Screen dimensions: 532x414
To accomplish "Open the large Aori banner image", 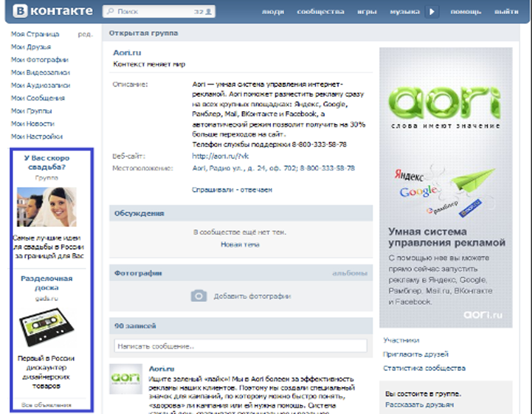I will coord(446,187).
